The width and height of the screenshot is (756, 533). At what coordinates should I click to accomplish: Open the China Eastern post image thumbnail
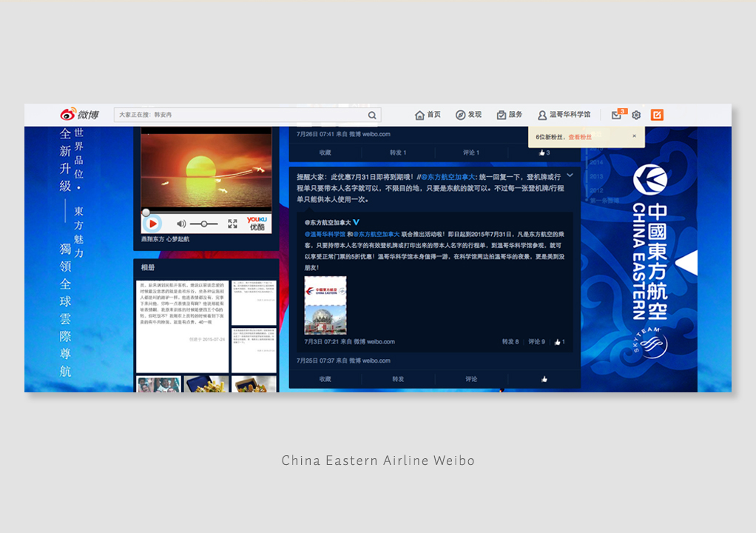325,305
